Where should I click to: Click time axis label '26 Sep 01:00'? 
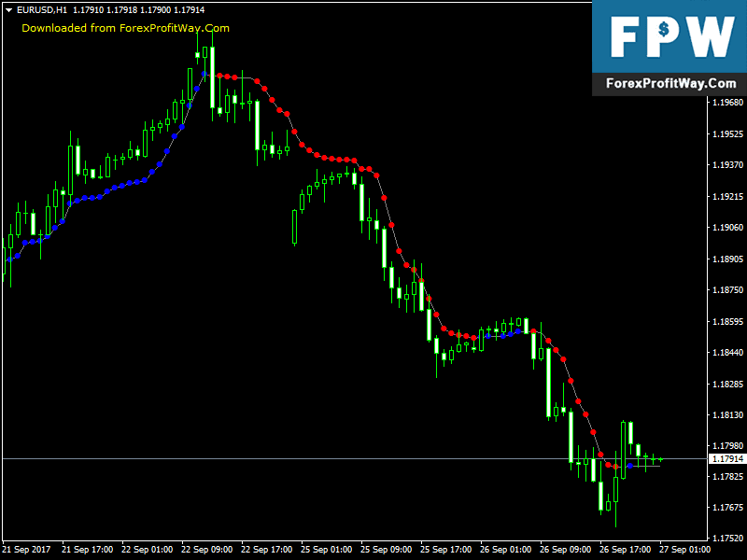point(506,550)
